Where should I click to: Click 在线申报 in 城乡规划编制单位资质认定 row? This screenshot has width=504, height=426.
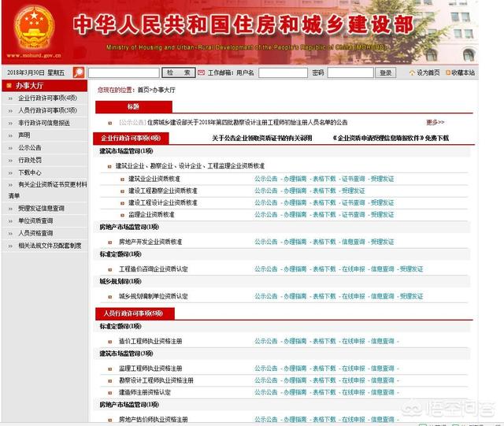click(x=354, y=296)
